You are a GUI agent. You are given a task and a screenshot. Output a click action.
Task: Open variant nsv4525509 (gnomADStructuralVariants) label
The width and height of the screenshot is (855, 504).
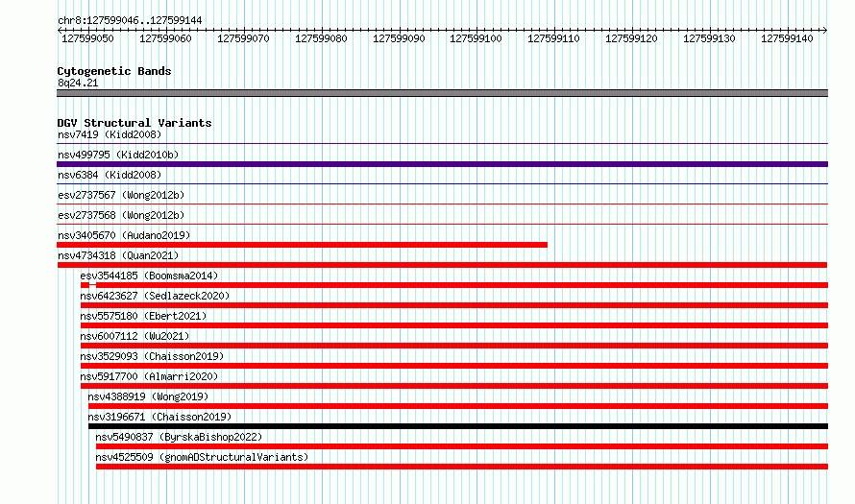pos(202,457)
